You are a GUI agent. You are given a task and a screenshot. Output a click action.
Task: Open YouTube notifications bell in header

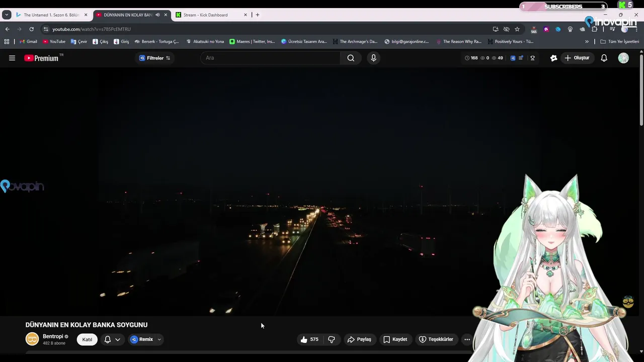[x=604, y=58]
